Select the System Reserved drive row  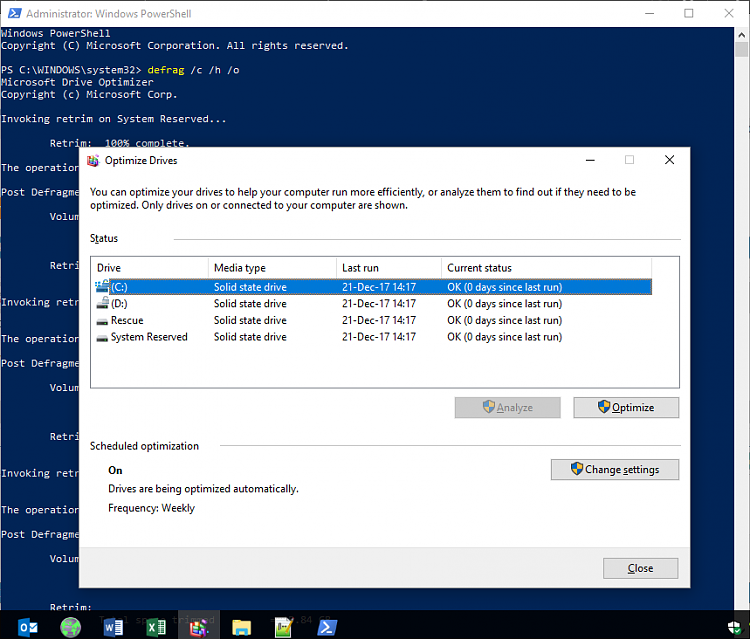point(373,337)
